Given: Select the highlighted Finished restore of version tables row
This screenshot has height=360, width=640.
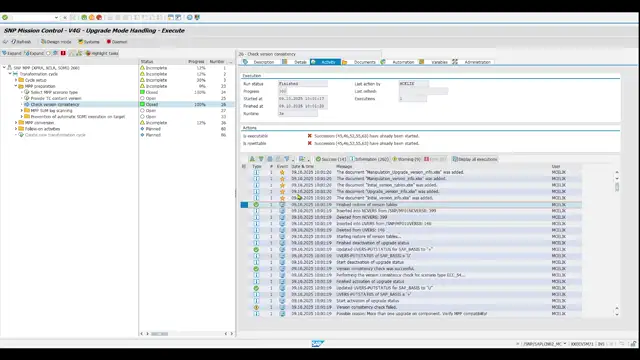Looking at the screenshot, I should [411, 204].
